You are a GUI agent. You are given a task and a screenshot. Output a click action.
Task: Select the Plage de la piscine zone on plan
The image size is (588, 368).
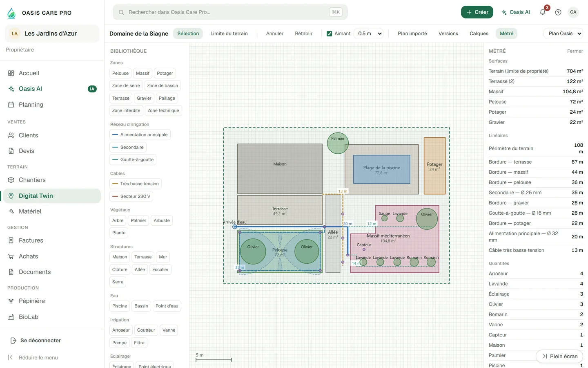(381, 169)
